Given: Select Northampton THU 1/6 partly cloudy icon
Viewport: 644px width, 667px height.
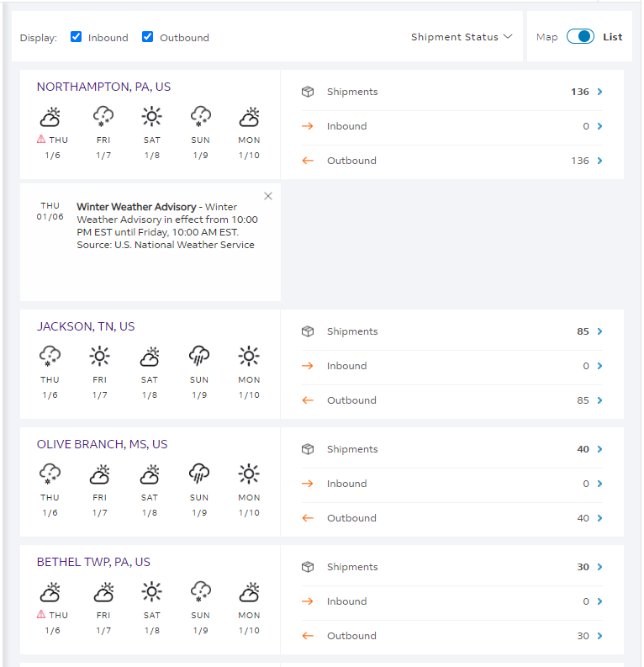Looking at the screenshot, I should click(50, 117).
